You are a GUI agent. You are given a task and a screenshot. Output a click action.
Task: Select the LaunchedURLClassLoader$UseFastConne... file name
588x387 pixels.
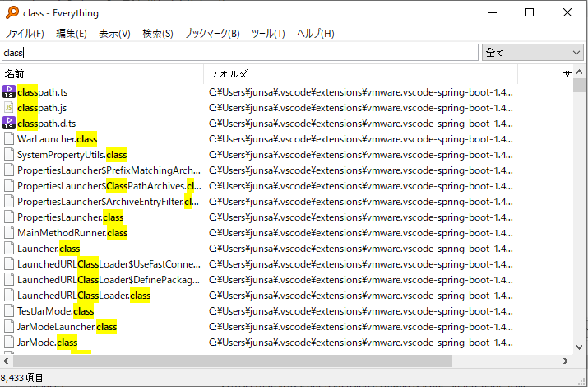pos(109,264)
